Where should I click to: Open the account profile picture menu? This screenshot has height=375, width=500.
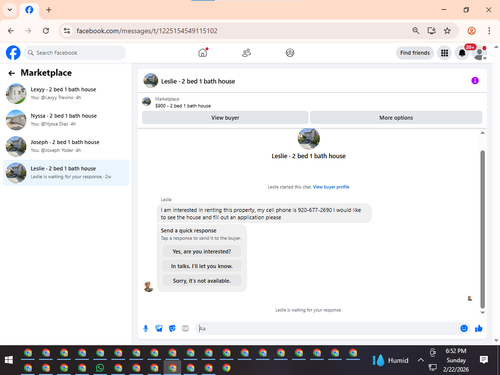click(x=479, y=53)
